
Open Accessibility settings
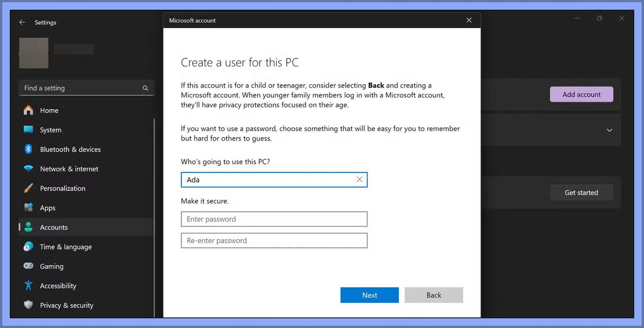pos(58,286)
